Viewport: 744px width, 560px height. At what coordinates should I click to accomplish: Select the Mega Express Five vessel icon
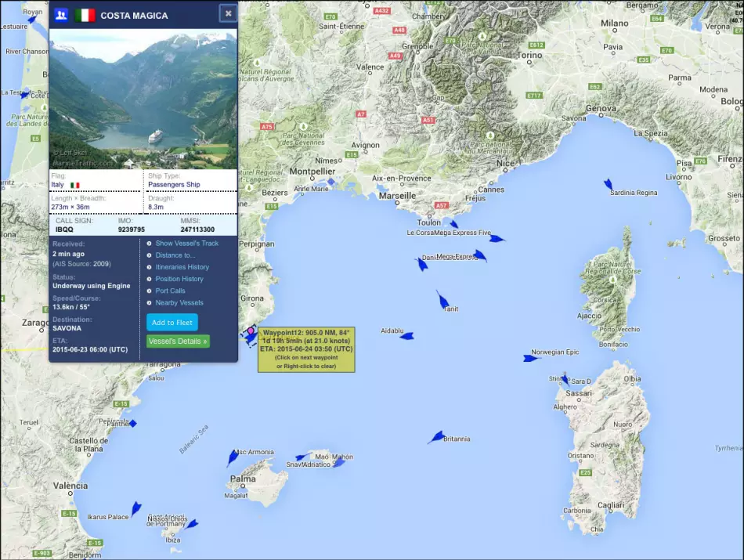click(497, 238)
